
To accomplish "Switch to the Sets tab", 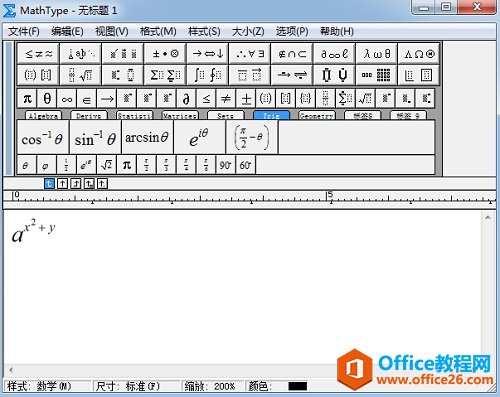I will (x=225, y=115).
